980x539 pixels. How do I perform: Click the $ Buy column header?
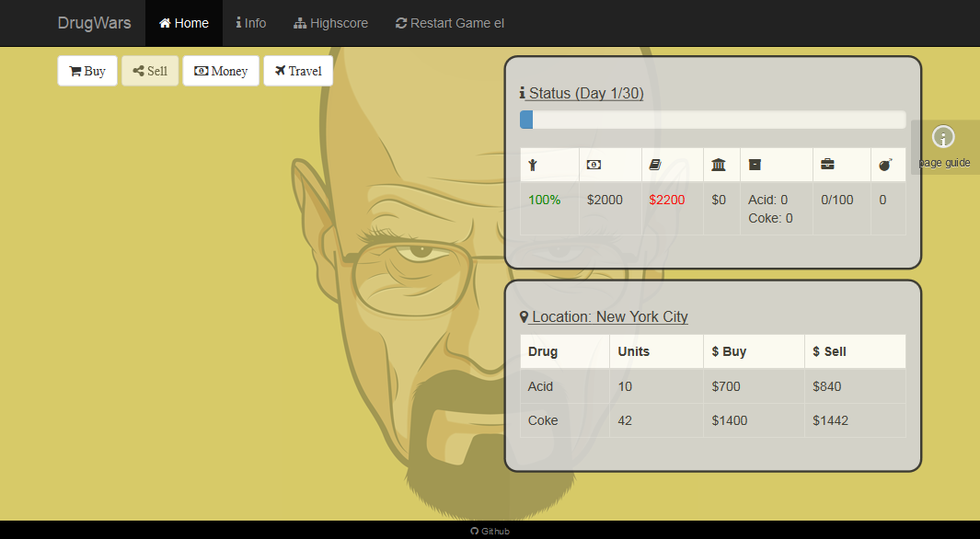[x=755, y=351]
